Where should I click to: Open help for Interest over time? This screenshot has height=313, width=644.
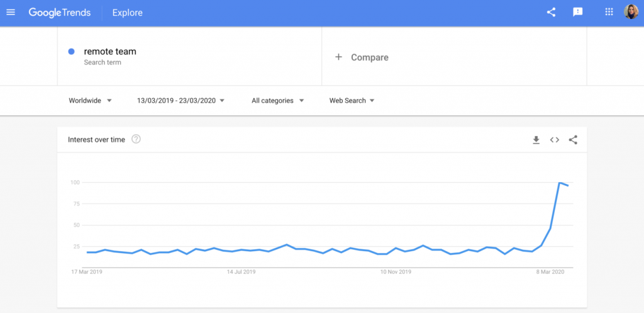(x=136, y=139)
